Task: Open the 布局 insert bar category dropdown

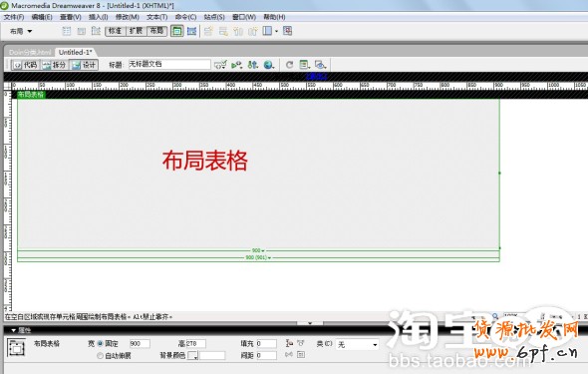Action: [21, 31]
